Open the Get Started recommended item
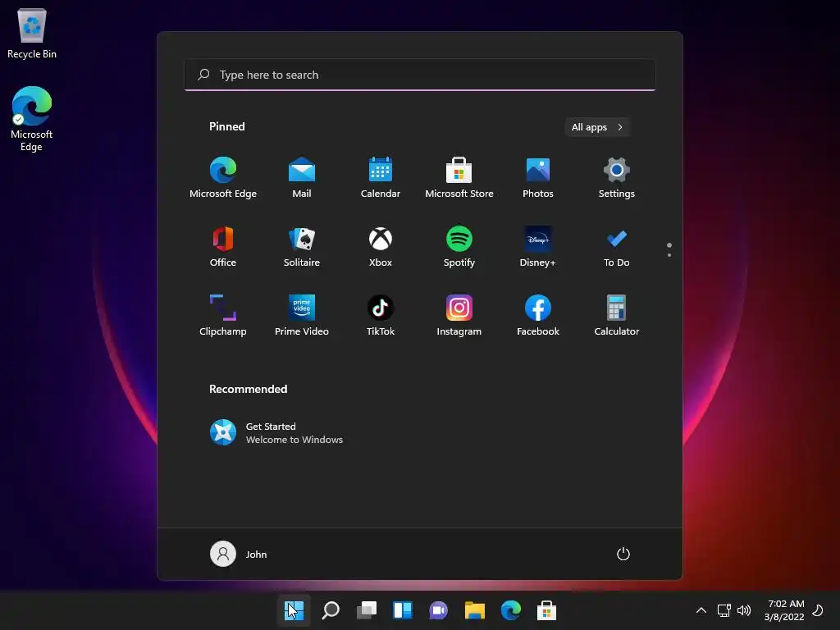The image size is (840, 630). [276, 432]
